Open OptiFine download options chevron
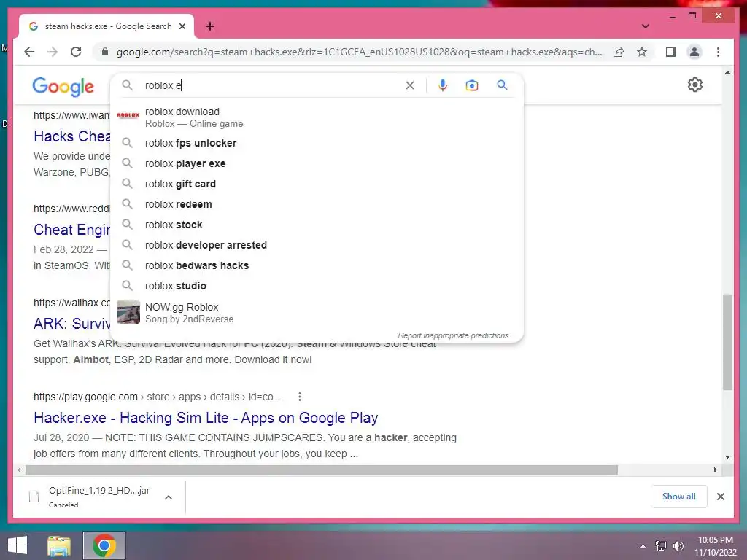The width and height of the screenshot is (747, 560). click(x=169, y=497)
